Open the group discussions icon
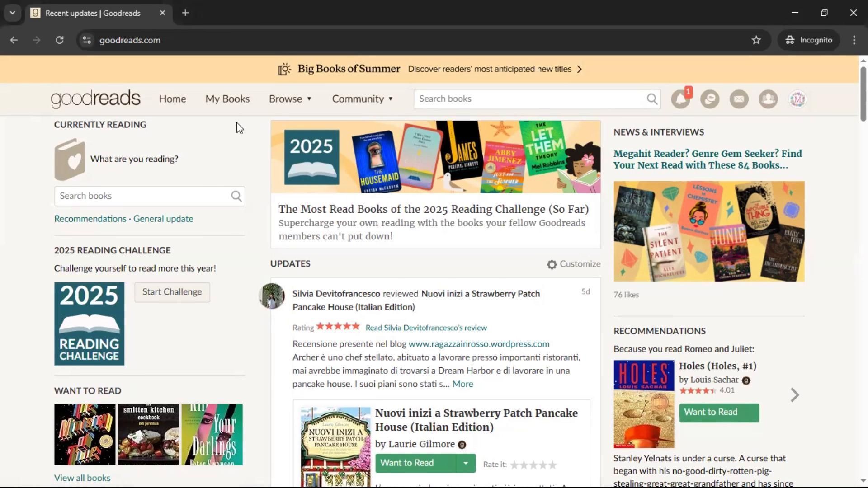This screenshot has width=868, height=488. (x=709, y=99)
